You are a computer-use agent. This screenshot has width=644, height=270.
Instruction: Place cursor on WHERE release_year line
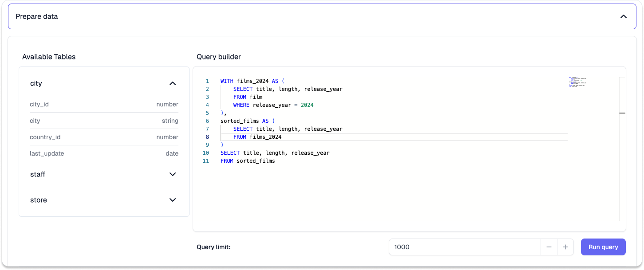pos(273,105)
